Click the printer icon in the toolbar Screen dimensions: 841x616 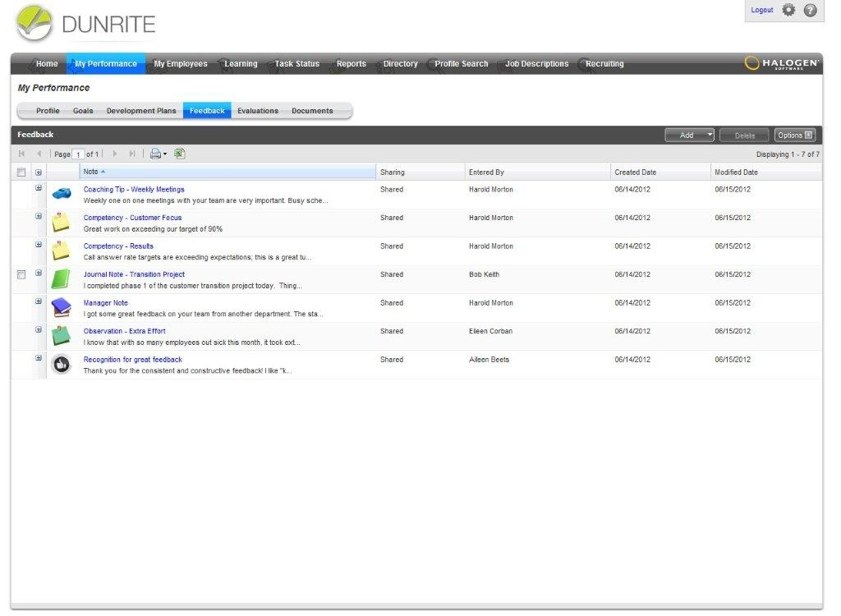pos(155,154)
